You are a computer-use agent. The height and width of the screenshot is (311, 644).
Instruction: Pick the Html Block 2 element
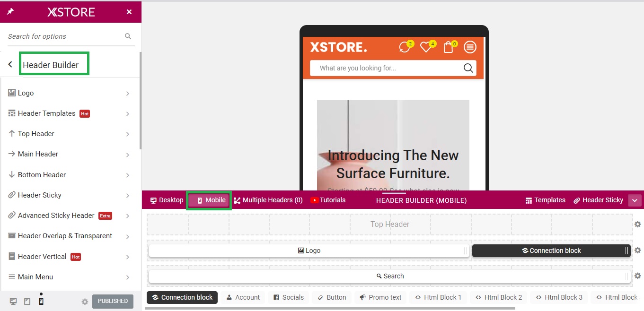(x=499, y=297)
